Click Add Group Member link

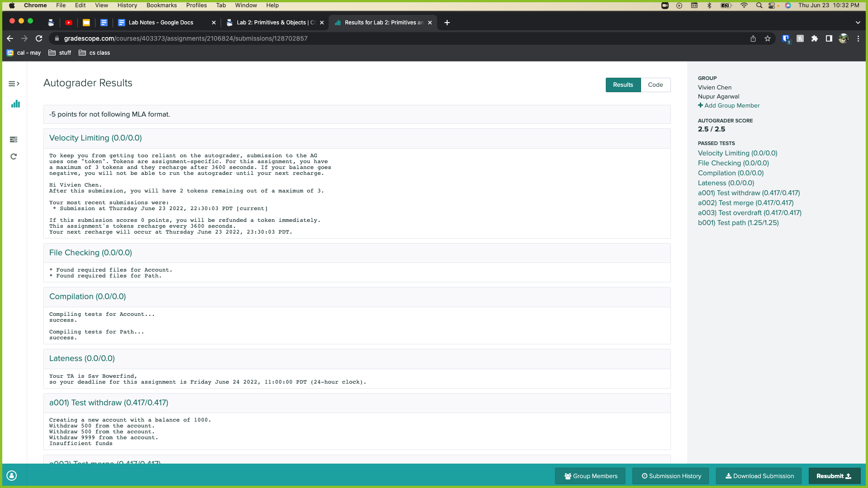pos(729,106)
